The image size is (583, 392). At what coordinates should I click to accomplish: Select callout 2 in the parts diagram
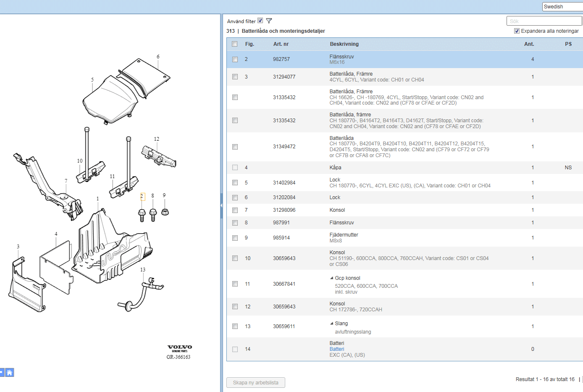[142, 196]
